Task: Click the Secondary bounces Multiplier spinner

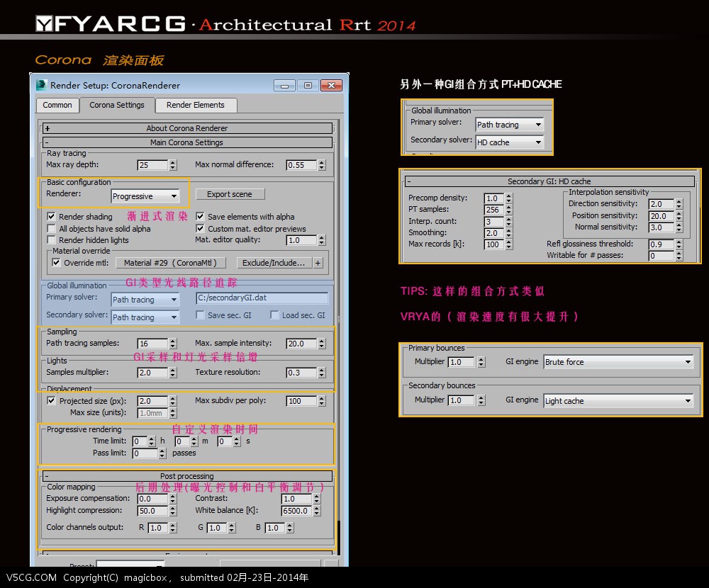Action: click(x=481, y=400)
